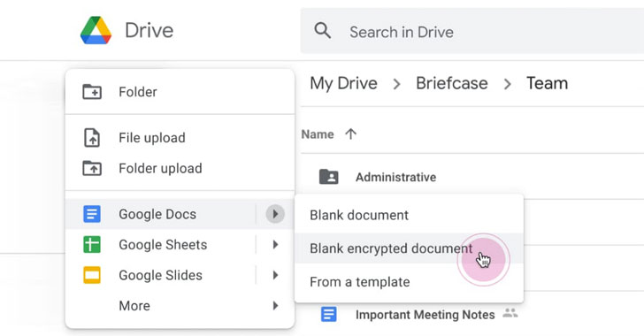Click the Team breadcrumb

[x=547, y=83]
